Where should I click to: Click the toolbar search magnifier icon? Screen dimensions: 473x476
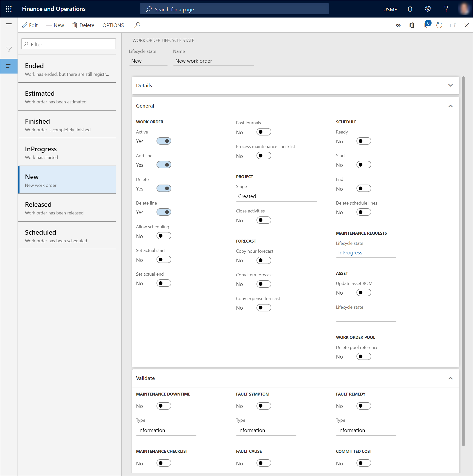(138, 25)
